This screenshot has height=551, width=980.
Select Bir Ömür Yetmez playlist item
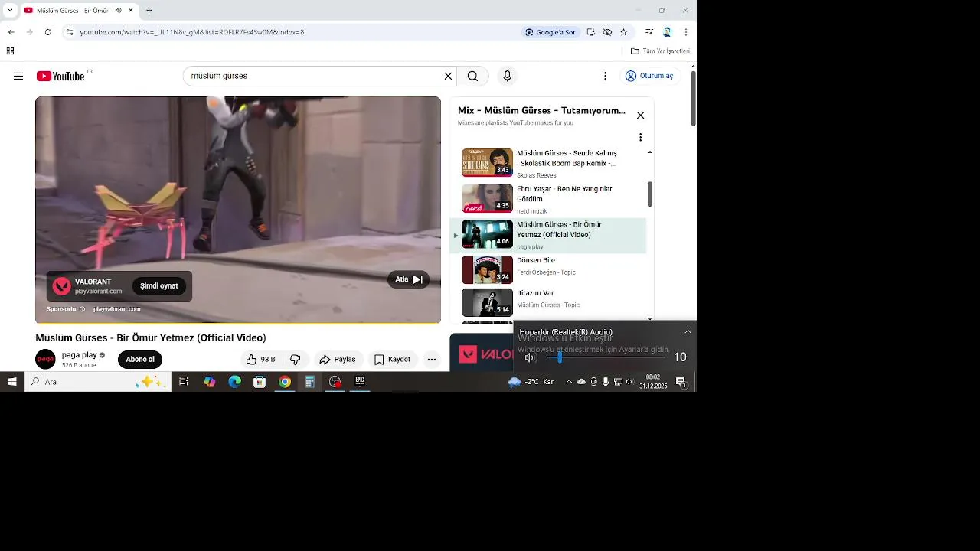[x=548, y=236]
